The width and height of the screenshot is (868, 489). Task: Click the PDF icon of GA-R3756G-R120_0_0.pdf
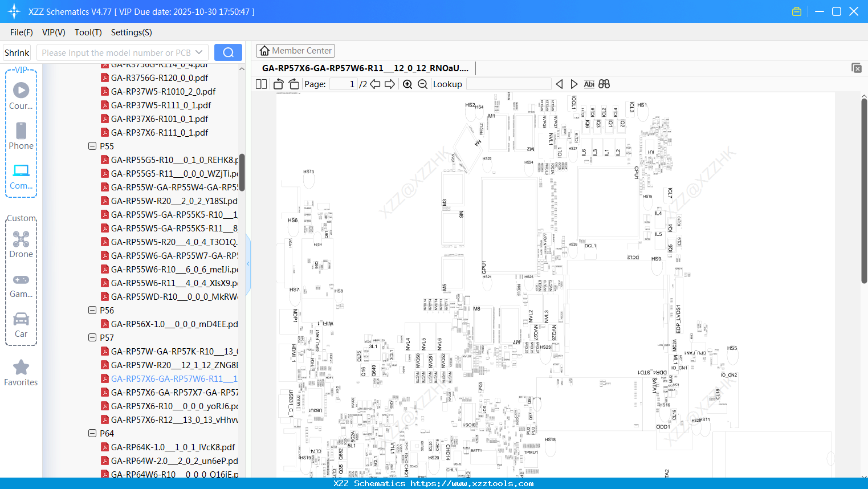click(x=105, y=78)
